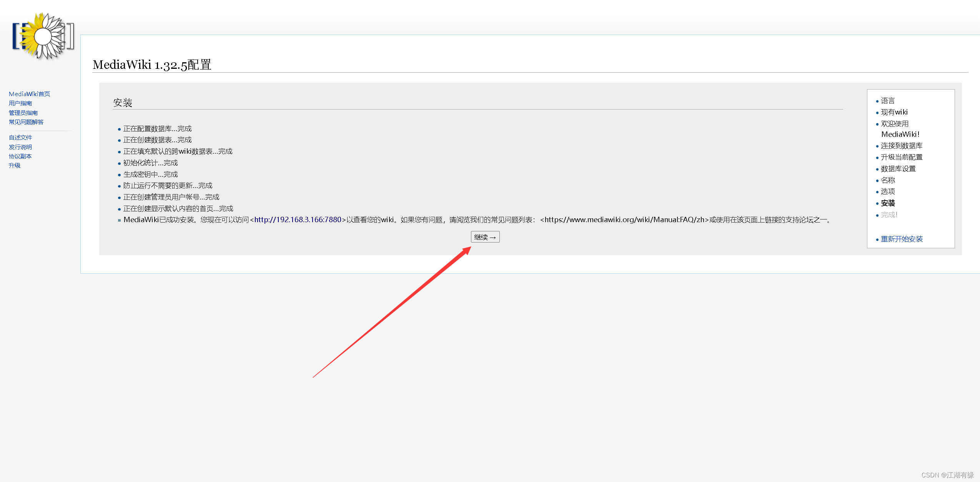Select the 名称 step in installer list
This screenshot has width=980, height=482.
[x=888, y=180]
